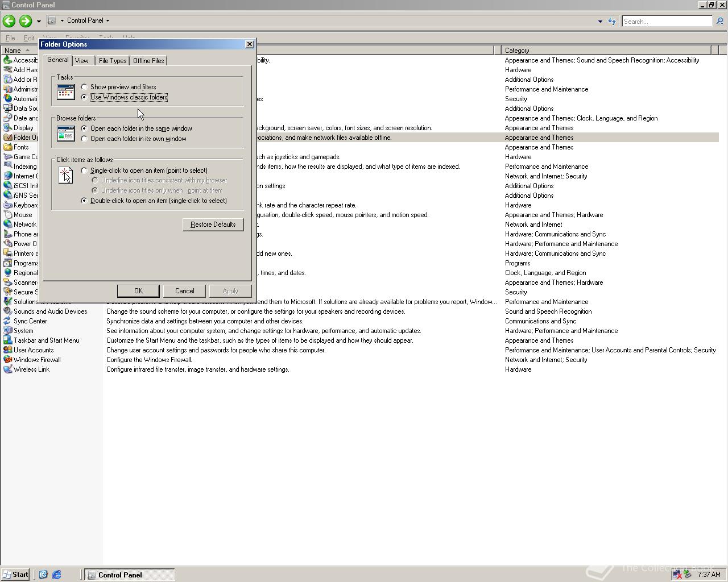Viewport: 728px width, 582px height.
Task: Go back with the green Back arrow
Action: tap(9, 21)
